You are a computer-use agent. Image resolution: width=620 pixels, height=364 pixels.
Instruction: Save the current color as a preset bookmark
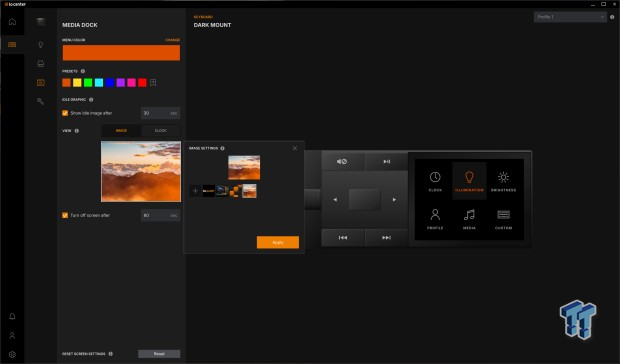click(153, 83)
